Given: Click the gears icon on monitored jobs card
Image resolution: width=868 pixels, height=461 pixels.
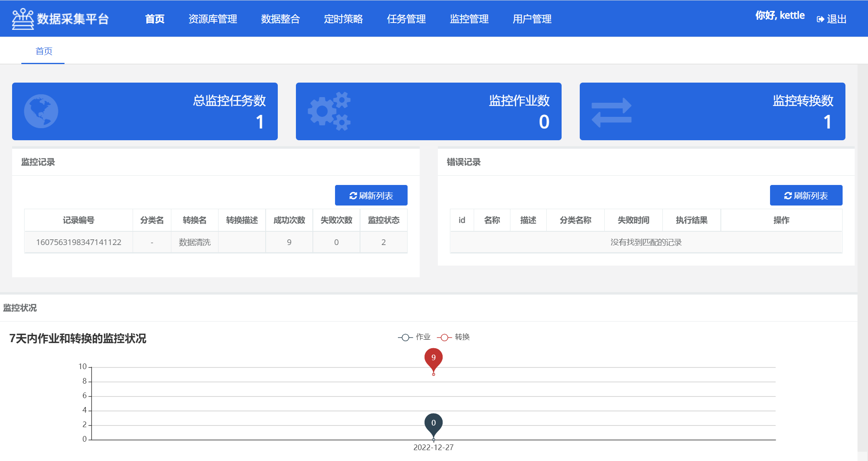Looking at the screenshot, I should pos(329,111).
